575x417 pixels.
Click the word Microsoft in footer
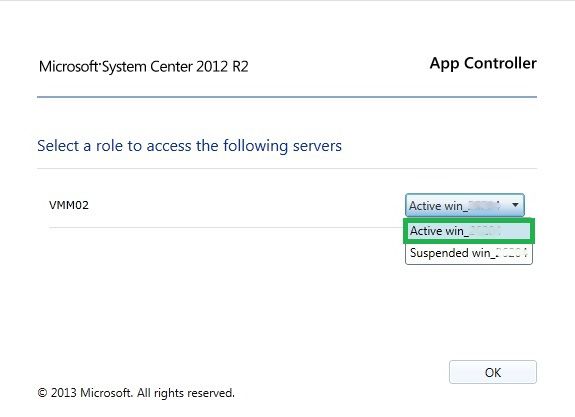pyautogui.click(x=106, y=393)
